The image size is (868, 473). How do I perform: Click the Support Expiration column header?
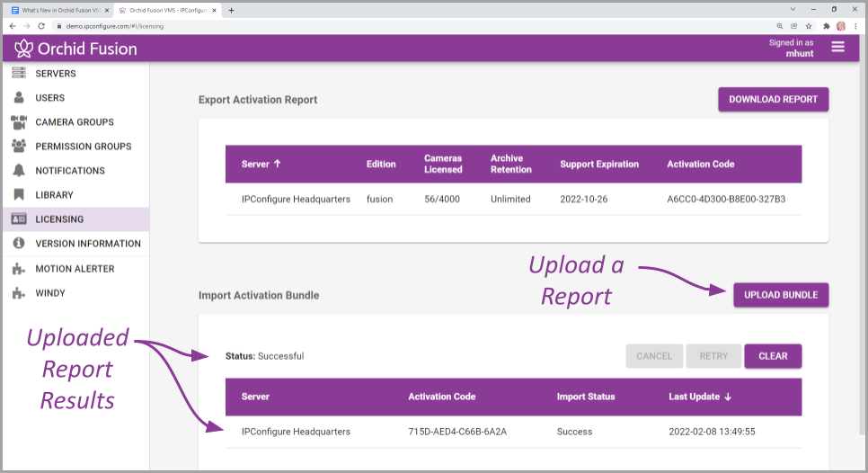pyautogui.click(x=599, y=164)
